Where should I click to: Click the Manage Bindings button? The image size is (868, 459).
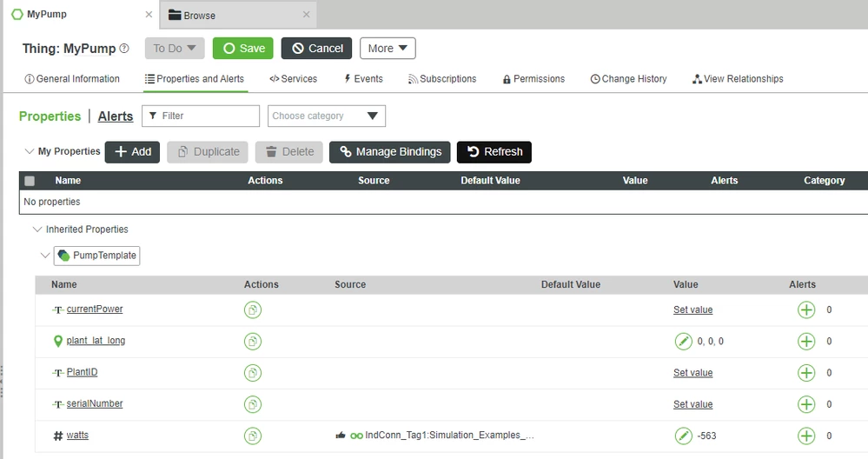click(x=390, y=152)
